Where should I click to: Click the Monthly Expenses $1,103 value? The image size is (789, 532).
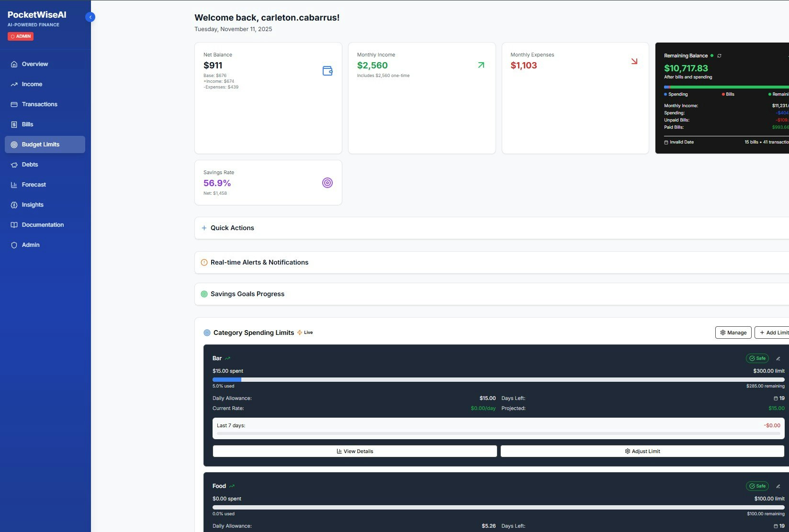click(x=524, y=66)
